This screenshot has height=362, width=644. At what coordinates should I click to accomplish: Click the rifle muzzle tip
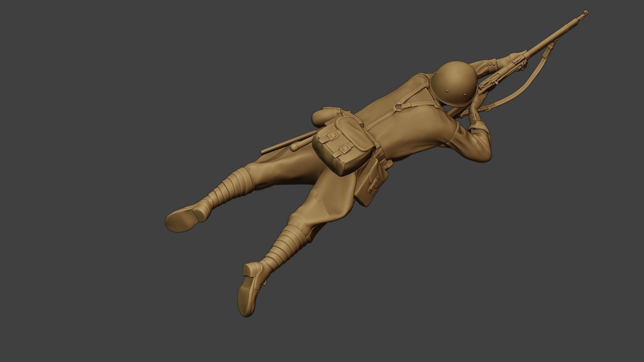pos(586,13)
